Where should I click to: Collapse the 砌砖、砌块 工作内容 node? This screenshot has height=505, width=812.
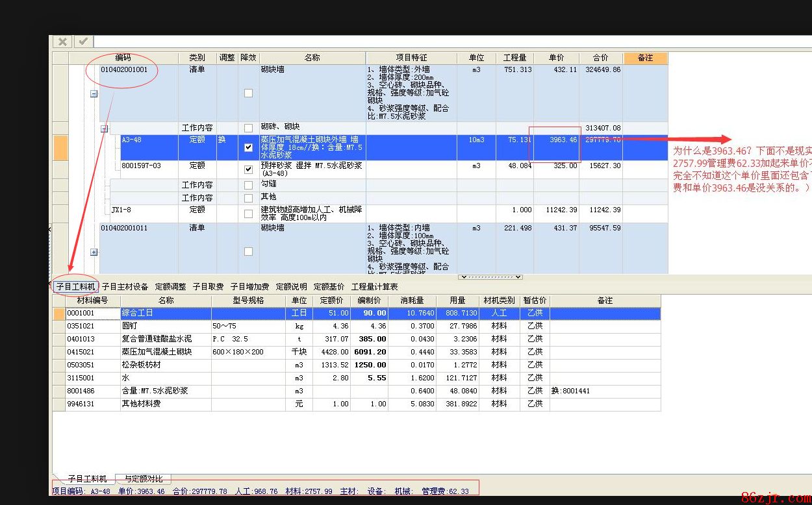pyautogui.click(x=104, y=129)
